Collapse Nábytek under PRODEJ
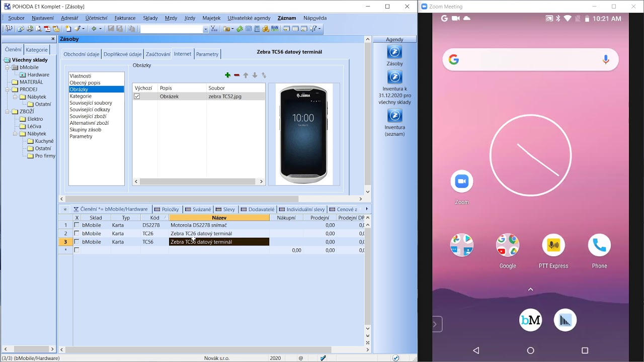Screen dimensions: 644x362 tap(15, 97)
